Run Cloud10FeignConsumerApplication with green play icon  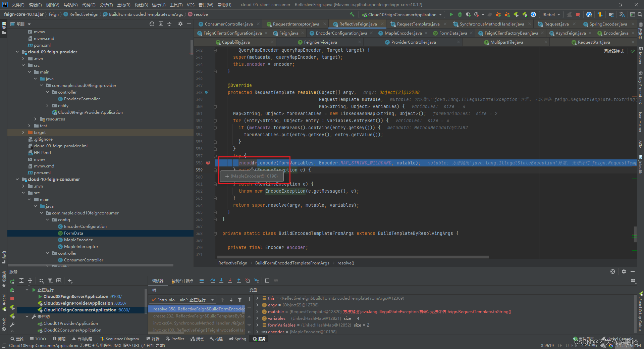[x=451, y=14]
